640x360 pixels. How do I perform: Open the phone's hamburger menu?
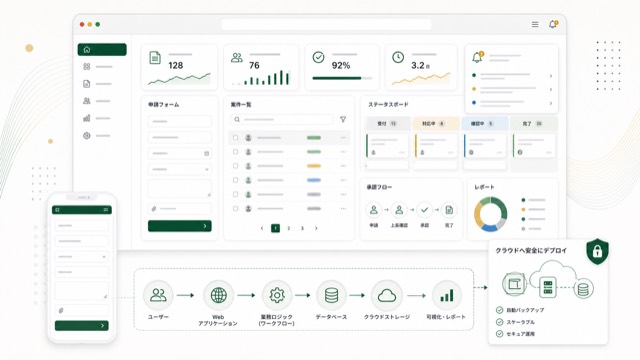(106, 210)
